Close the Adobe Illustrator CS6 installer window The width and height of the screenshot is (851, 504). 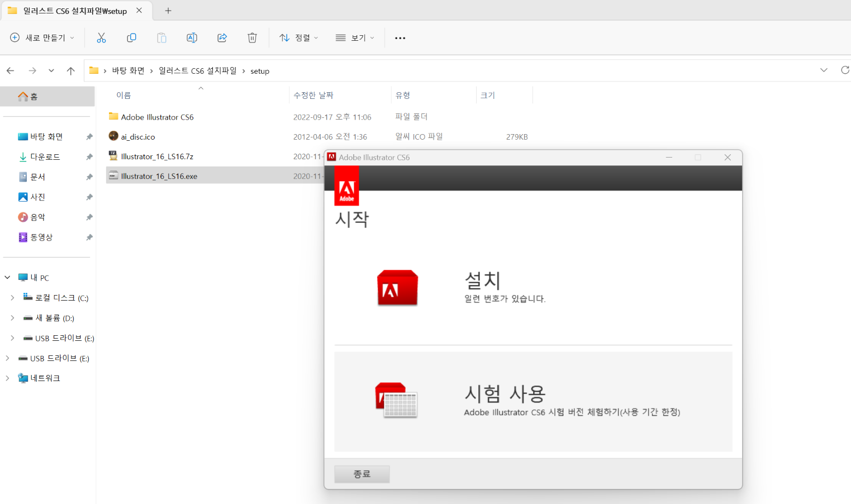728,158
